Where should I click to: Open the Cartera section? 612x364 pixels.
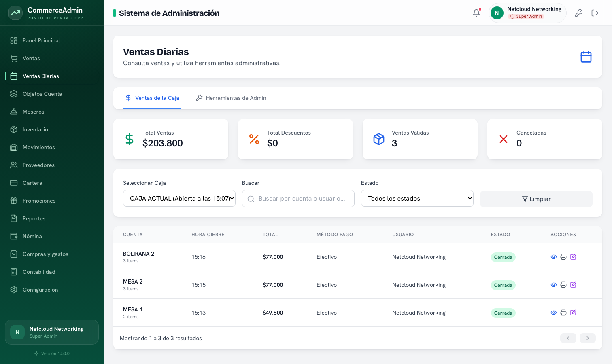(52, 183)
